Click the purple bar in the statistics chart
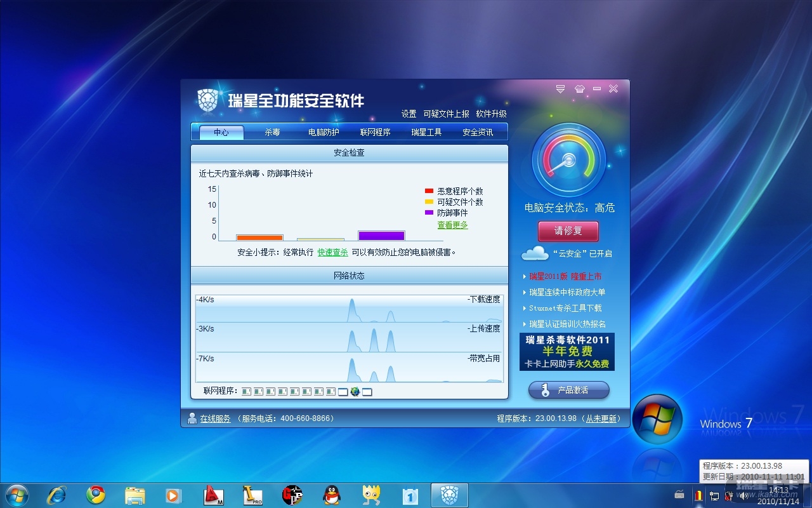The width and height of the screenshot is (812, 508). (x=381, y=236)
